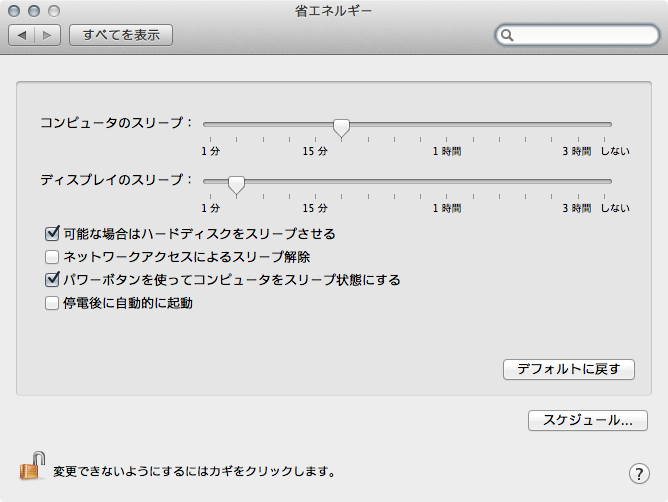This screenshot has height=502, width=668.
Task: Click the ディスプレイのスリープ slider thumb
Action: coord(236,185)
